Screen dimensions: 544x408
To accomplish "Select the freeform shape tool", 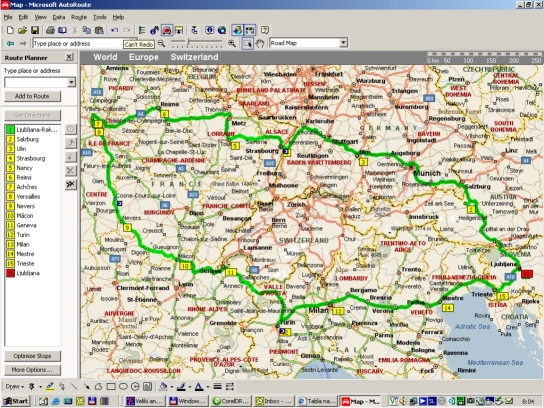I will tap(98, 386).
